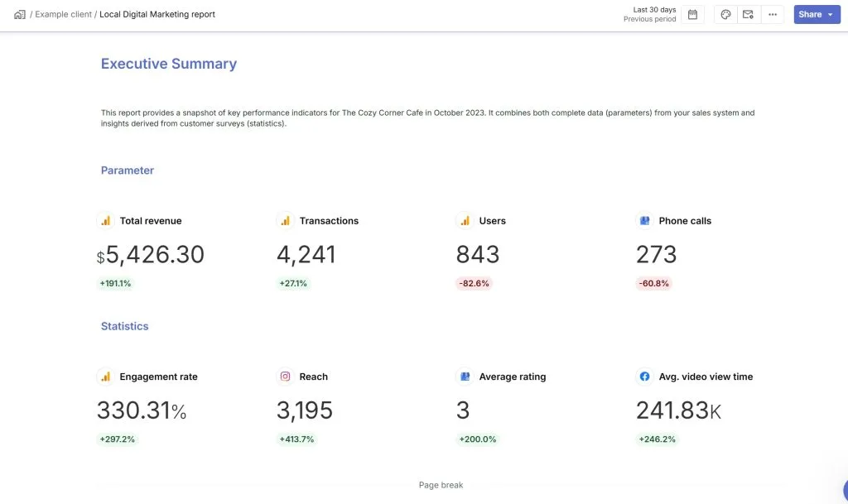Click the -60.8% change badge
This screenshot has height=504, width=848.
[x=654, y=284]
